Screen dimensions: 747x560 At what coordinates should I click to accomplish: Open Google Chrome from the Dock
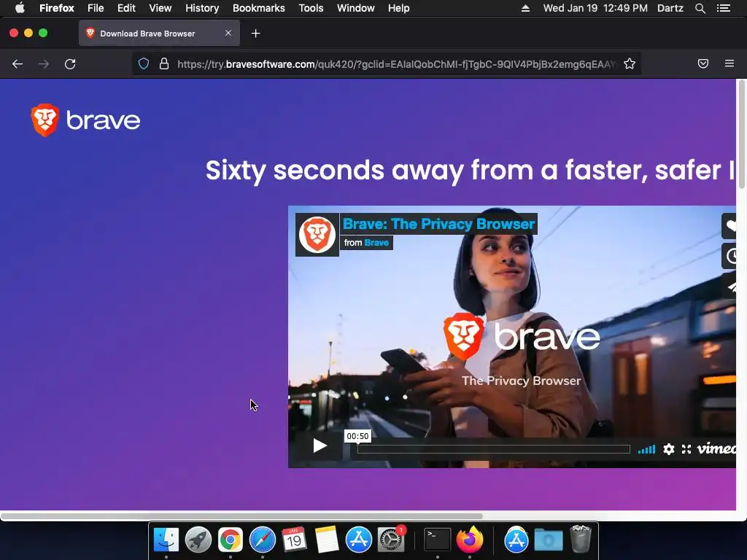point(230,540)
